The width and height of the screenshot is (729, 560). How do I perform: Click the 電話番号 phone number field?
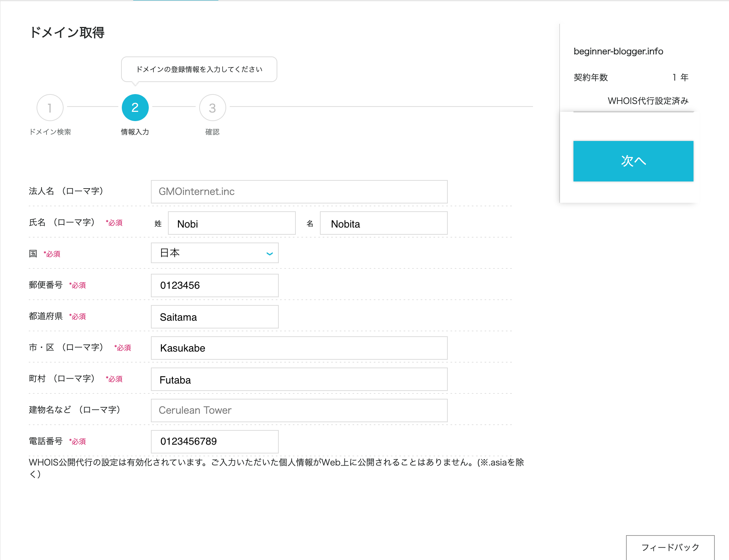(214, 442)
